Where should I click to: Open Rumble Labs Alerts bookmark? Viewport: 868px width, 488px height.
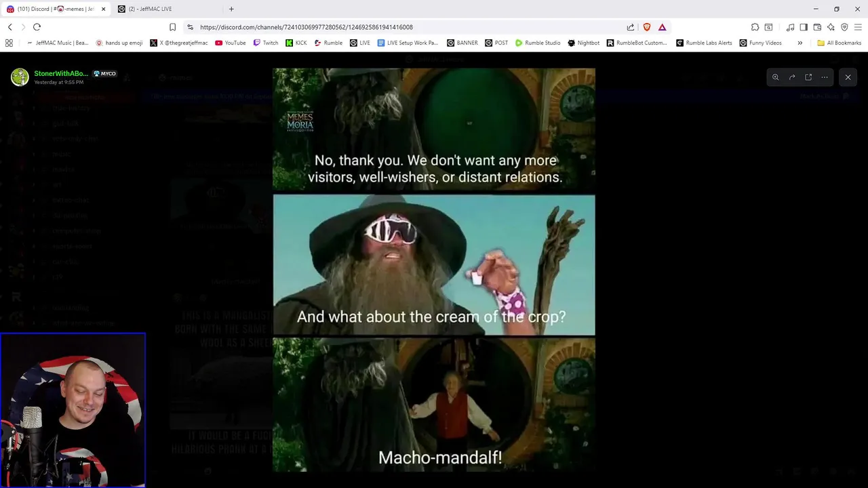(704, 43)
